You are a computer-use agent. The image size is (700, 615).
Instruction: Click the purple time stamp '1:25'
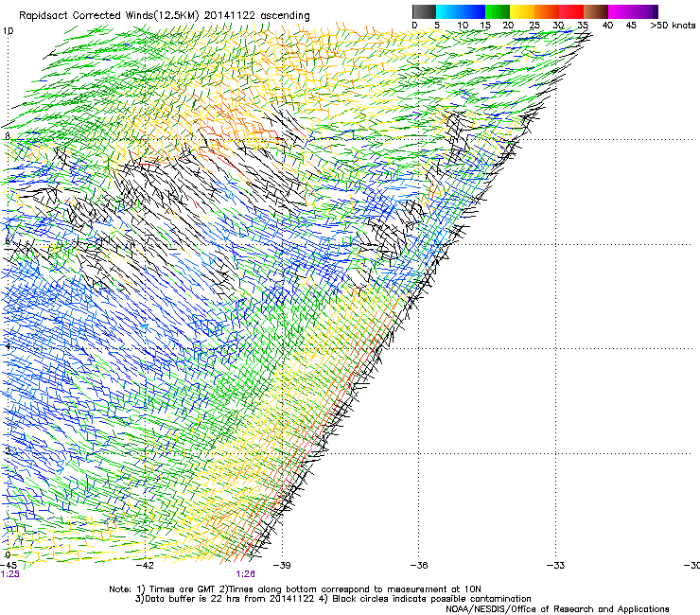(x=9, y=574)
